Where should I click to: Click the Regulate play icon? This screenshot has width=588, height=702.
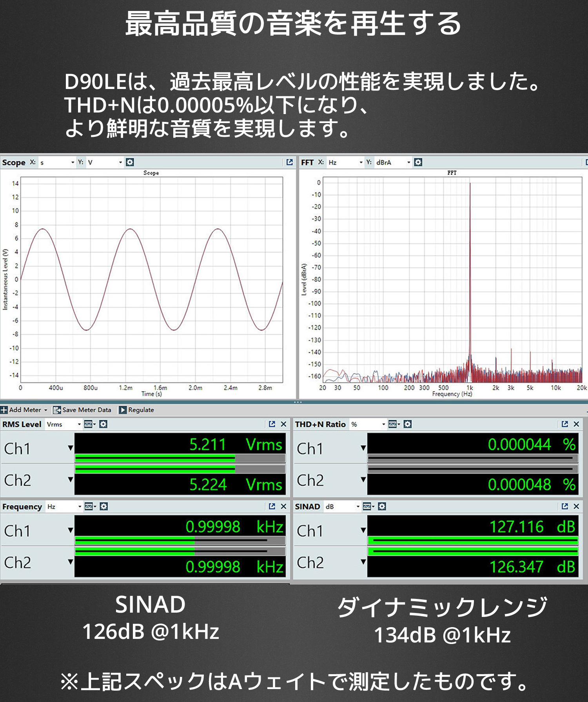coord(123,410)
